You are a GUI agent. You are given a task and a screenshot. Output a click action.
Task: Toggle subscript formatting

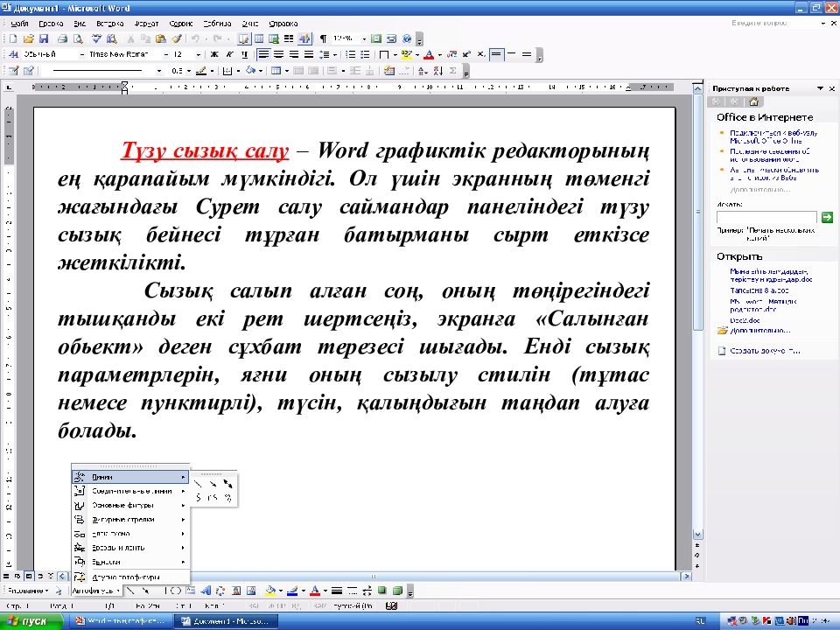481,54
